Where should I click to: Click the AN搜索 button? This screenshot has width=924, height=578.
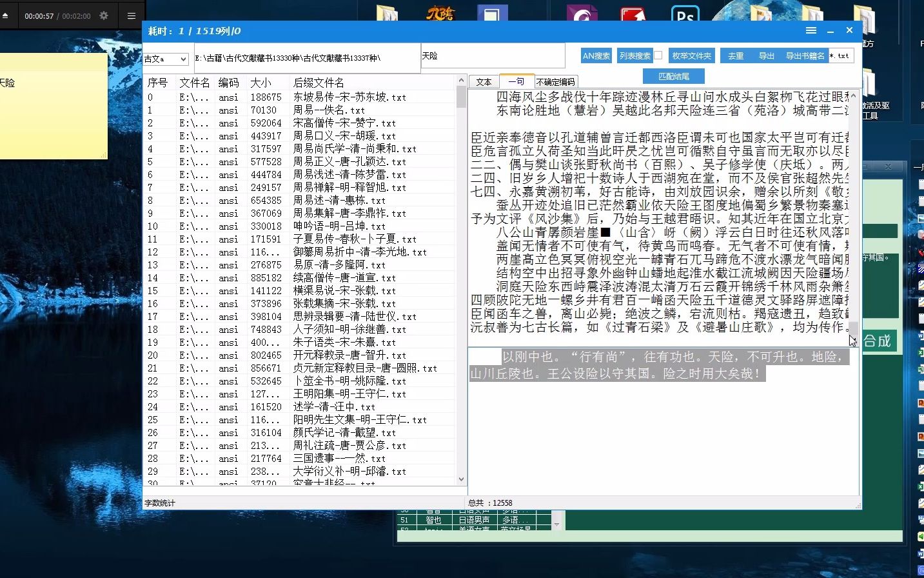point(596,56)
